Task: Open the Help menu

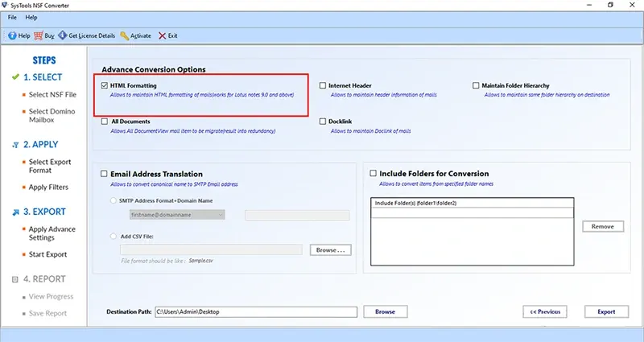Action: pos(31,17)
